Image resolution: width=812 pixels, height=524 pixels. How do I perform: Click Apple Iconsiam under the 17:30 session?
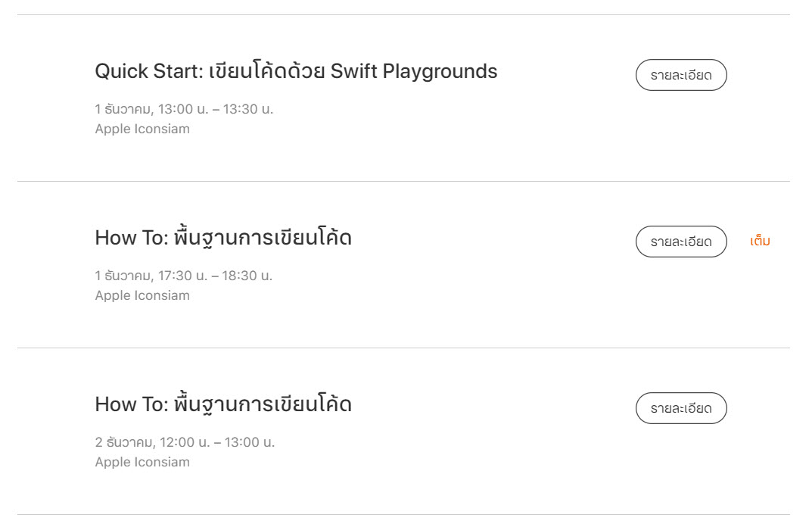(142, 295)
